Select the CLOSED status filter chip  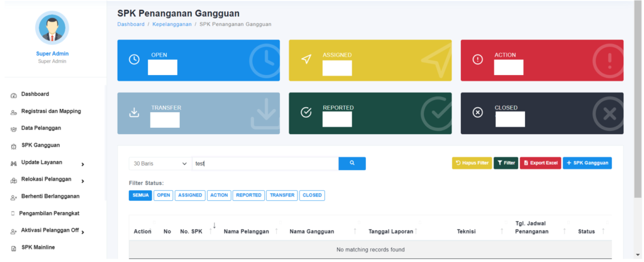click(x=312, y=195)
